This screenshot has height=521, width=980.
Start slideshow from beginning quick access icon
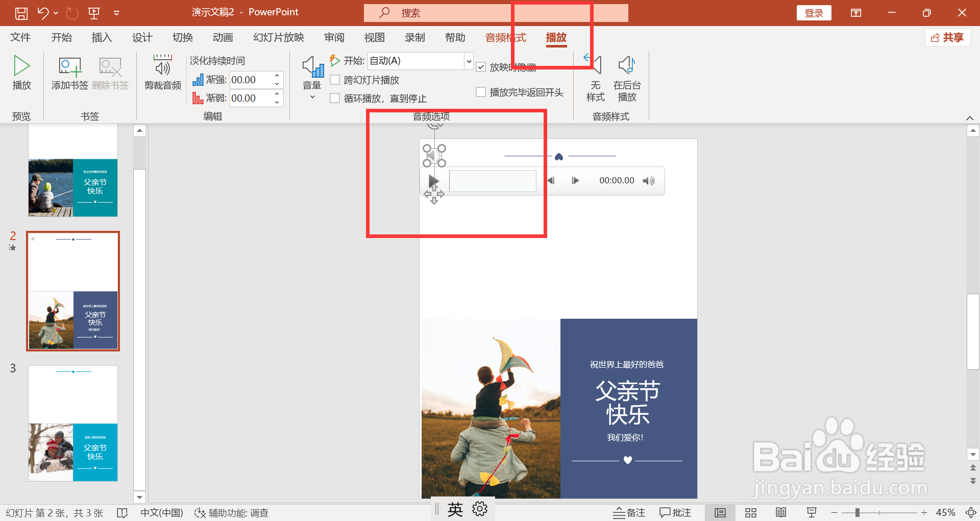tap(94, 13)
